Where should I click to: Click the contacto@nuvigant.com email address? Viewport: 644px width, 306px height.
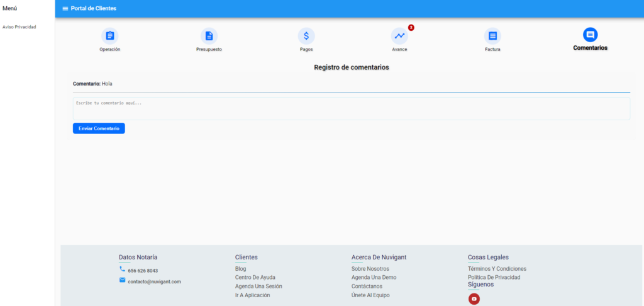[155, 281]
